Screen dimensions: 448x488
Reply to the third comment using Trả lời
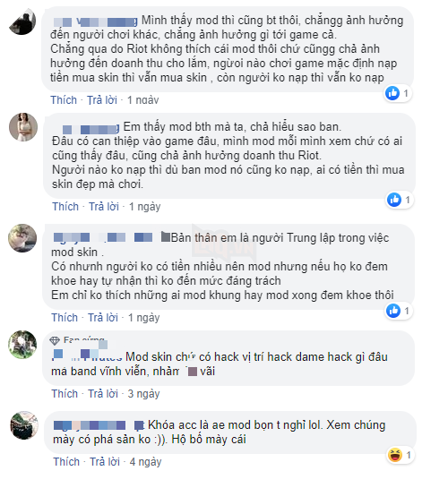point(103,318)
